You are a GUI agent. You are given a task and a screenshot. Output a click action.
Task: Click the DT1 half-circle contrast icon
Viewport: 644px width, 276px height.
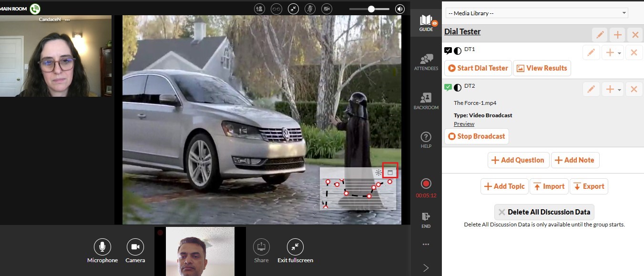point(458,50)
